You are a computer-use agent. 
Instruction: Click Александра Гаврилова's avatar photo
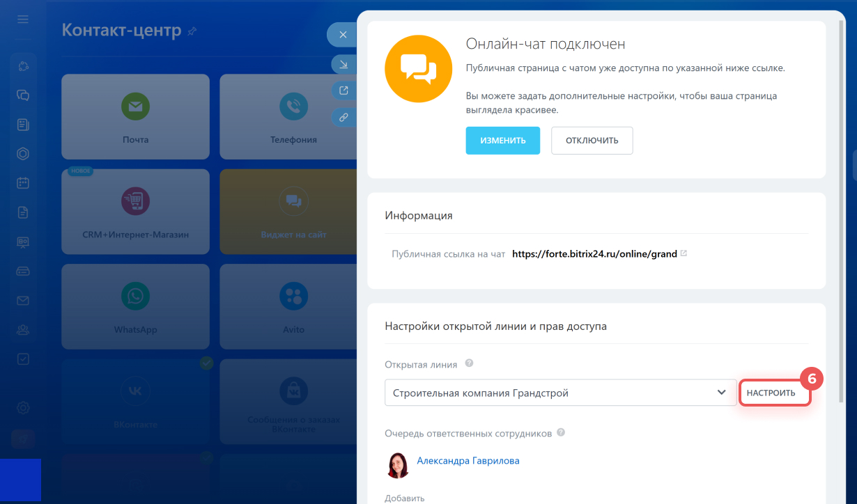pos(398,466)
